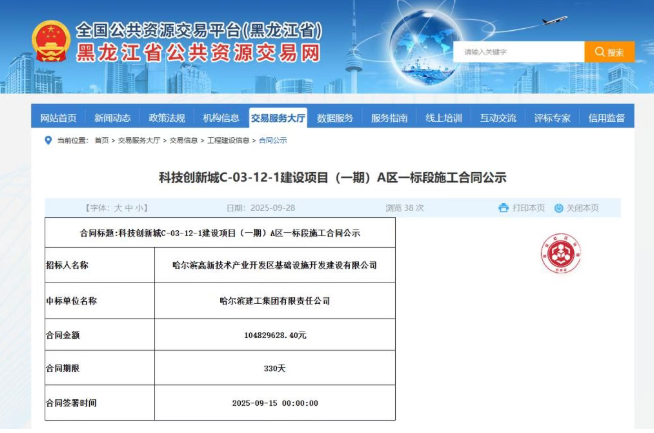Open the 机构信息 tab
This screenshot has height=433, width=654.
pyautogui.click(x=220, y=118)
